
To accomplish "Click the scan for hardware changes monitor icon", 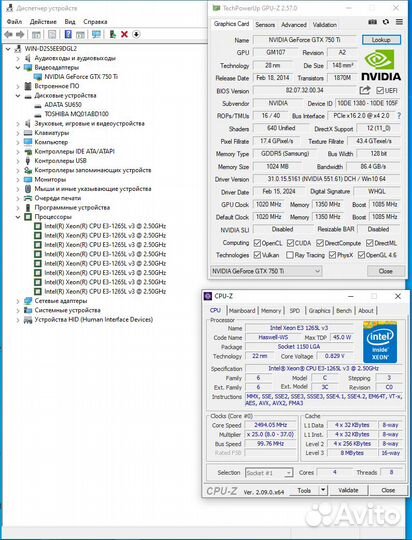I will coord(96,34).
